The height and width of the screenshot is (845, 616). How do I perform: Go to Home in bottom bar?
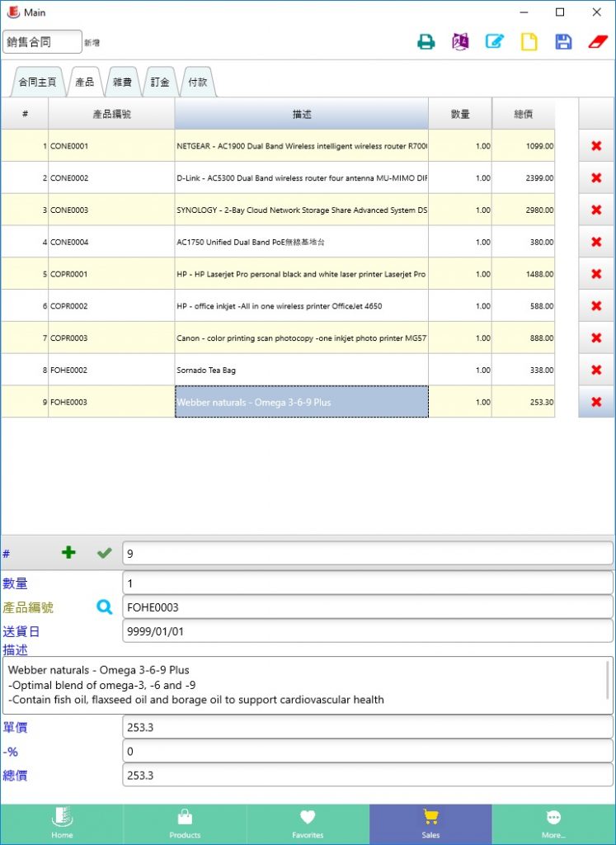62,824
